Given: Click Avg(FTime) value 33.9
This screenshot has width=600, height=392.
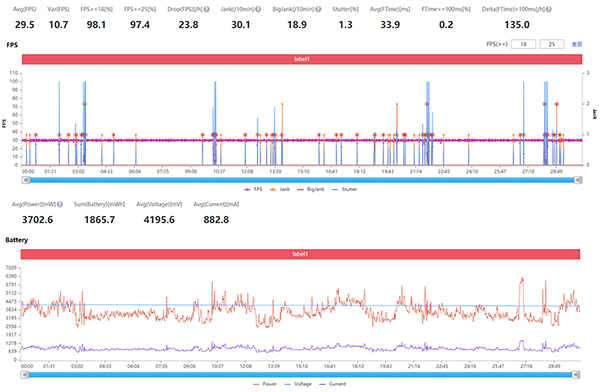Looking at the screenshot, I should tap(390, 25).
